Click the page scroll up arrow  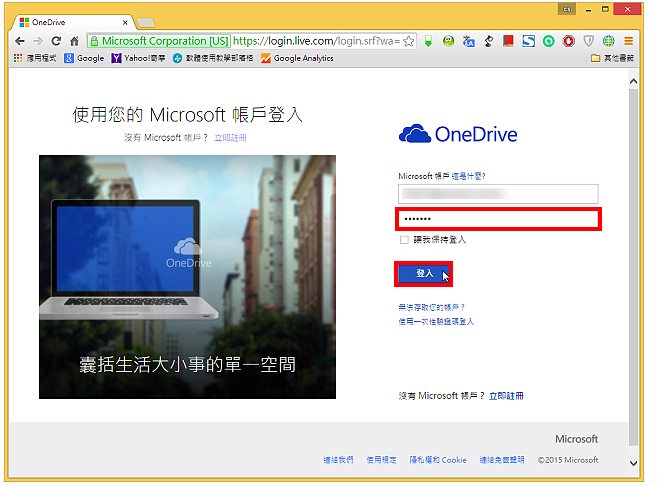pyautogui.click(x=634, y=81)
